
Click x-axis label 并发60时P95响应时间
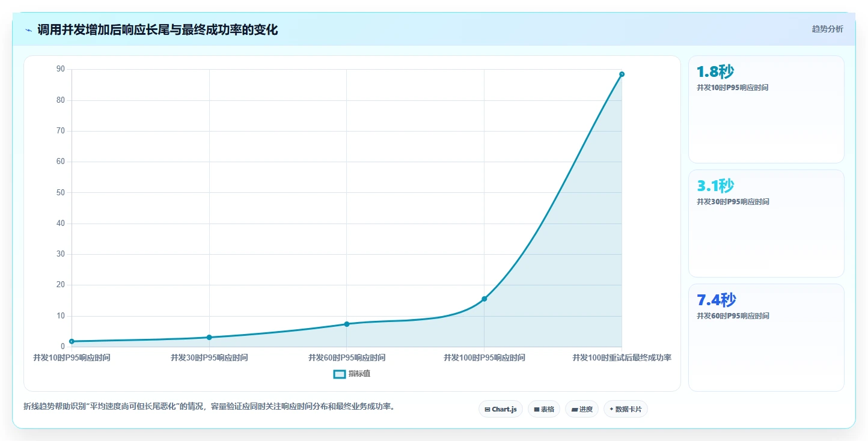coord(347,357)
